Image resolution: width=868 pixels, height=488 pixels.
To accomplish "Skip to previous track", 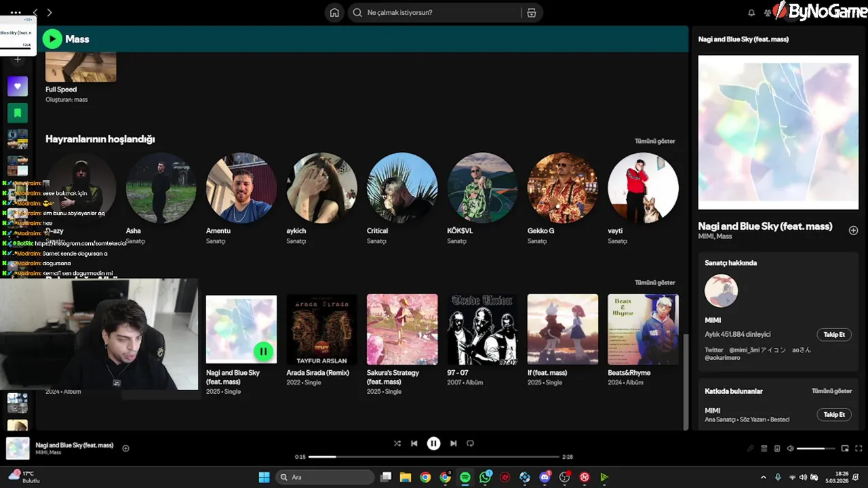I will [x=414, y=443].
